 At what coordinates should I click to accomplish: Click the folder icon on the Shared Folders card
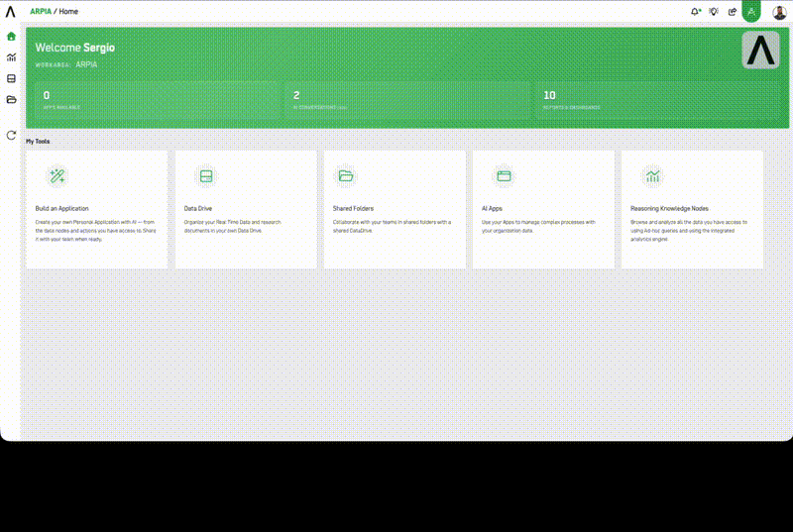346,176
